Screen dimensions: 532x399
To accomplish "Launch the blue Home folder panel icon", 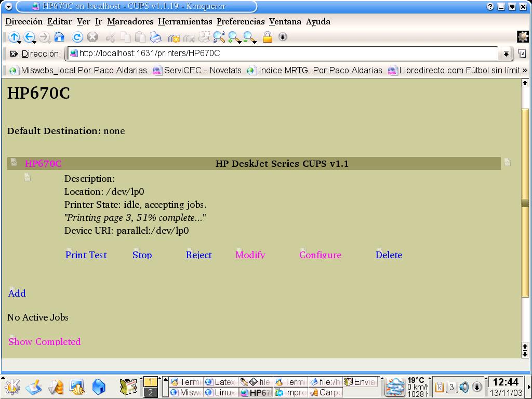I will pos(99,387).
